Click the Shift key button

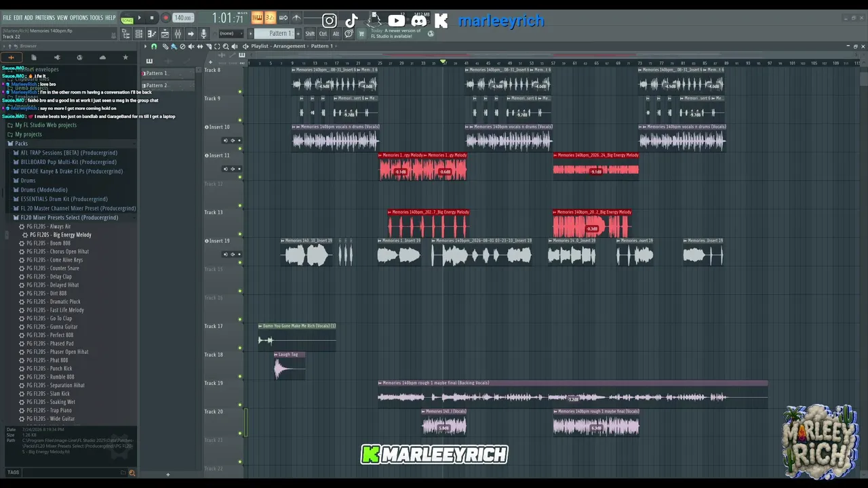pyautogui.click(x=310, y=33)
